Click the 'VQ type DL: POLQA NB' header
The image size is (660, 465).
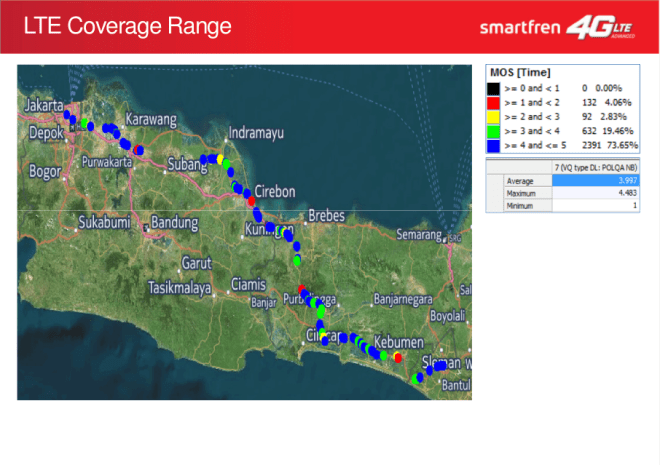click(596, 167)
